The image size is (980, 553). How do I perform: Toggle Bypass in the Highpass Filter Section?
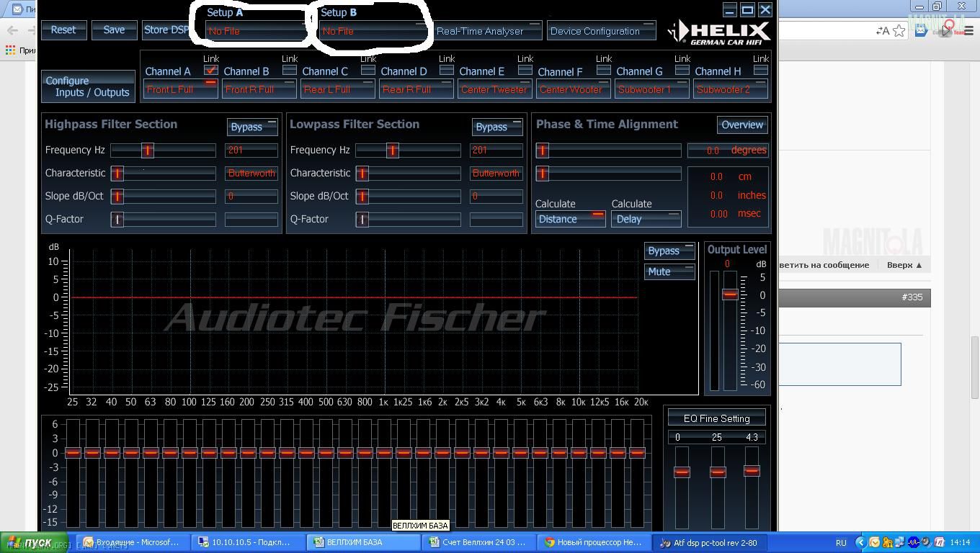point(252,127)
